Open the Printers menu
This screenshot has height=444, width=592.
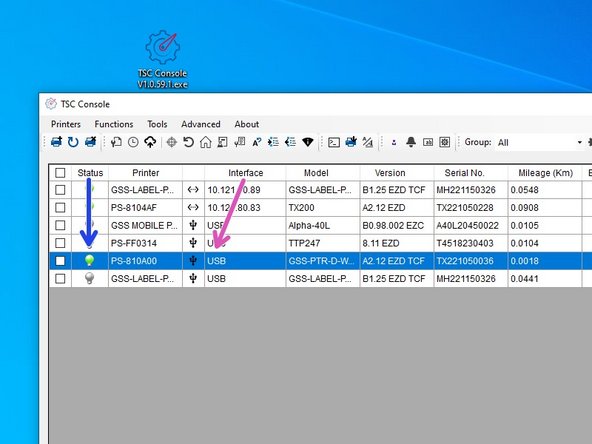(66, 124)
